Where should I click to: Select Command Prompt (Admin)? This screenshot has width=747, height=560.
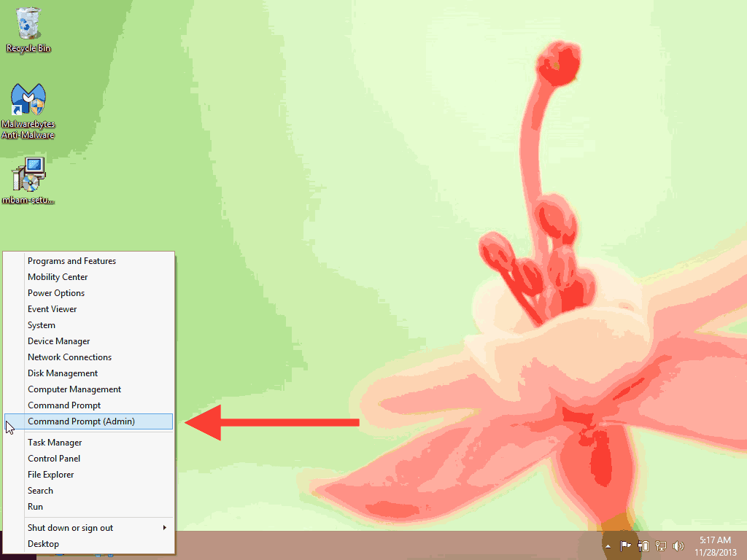[x=88, y=421]
